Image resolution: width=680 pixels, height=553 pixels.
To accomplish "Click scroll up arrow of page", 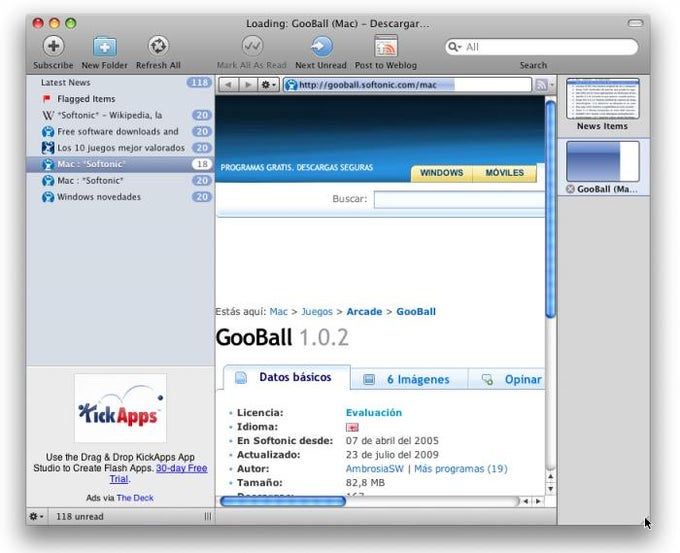I will click(x=550, y=477).
